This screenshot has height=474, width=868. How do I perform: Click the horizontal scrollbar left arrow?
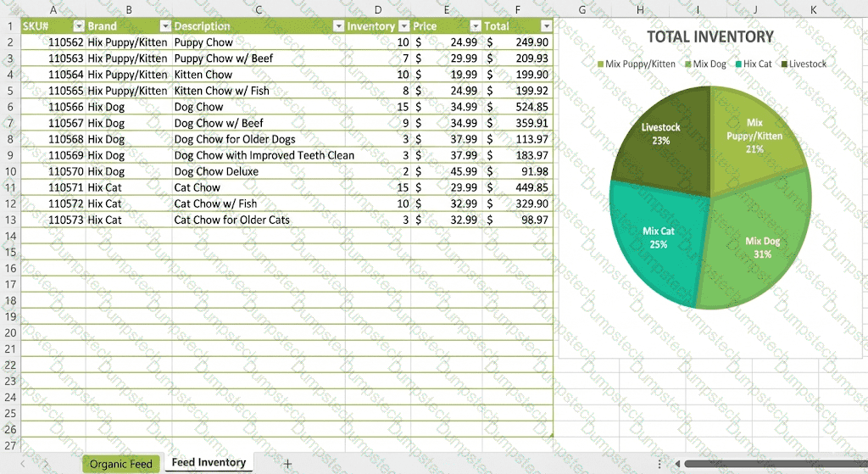[677, 464]
